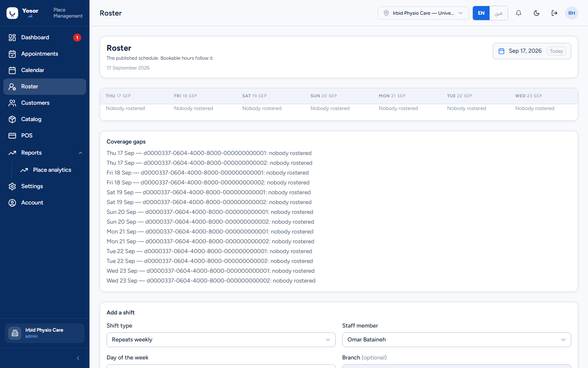Open the RH user avatar

point(572,13)
